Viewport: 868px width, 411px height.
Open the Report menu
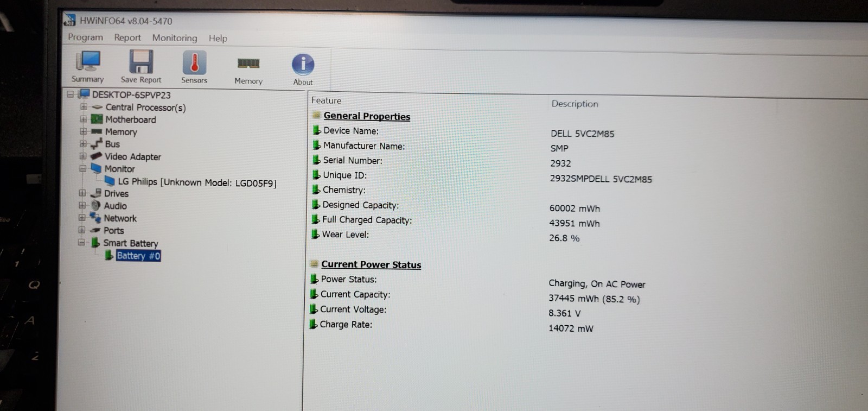127,37
